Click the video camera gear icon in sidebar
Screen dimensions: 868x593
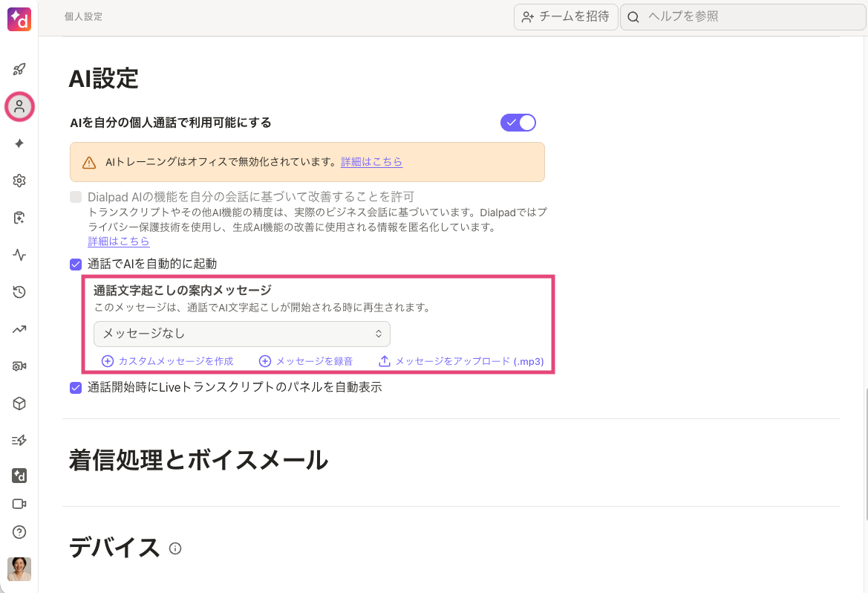tap(19, 366)
